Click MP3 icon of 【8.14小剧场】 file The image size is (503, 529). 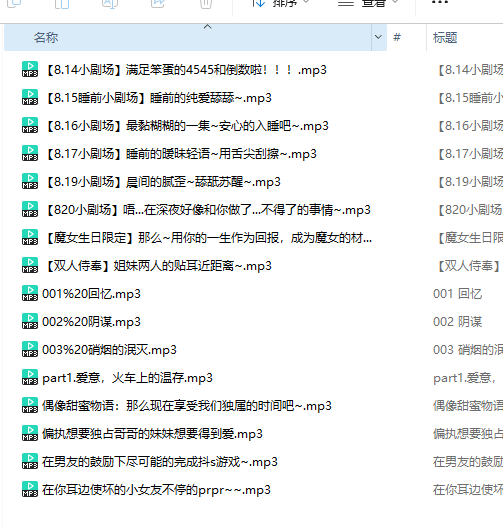coord(30,69)
